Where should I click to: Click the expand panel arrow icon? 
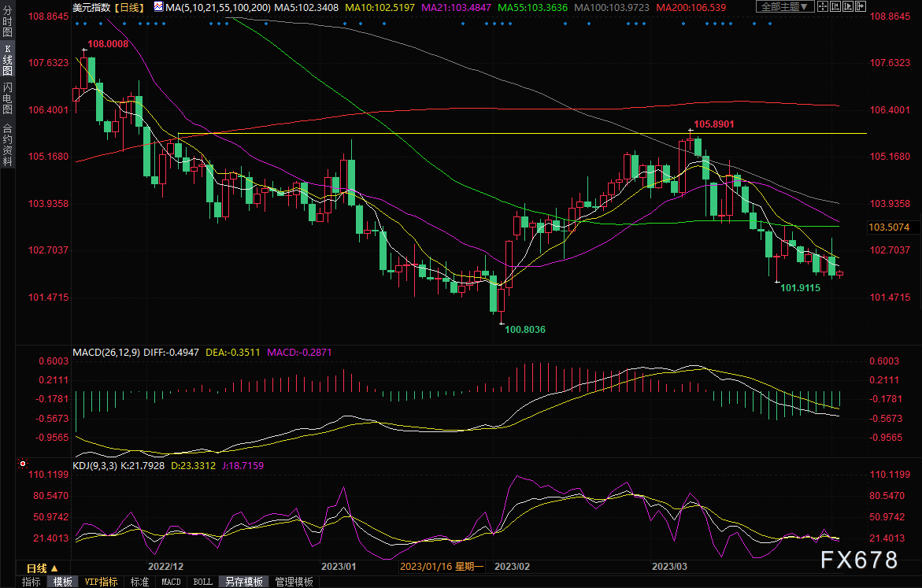coord(861,6)
